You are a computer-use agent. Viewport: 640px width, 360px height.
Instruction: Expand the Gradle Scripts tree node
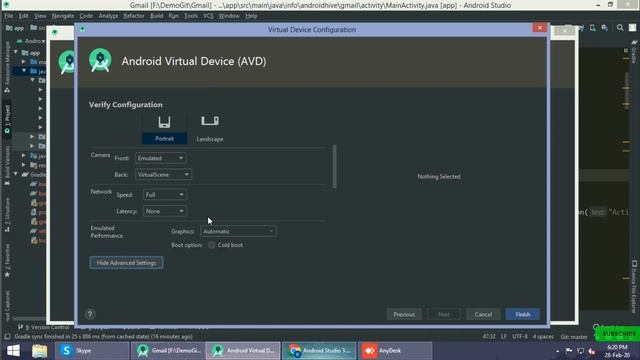tap(16, 174)
